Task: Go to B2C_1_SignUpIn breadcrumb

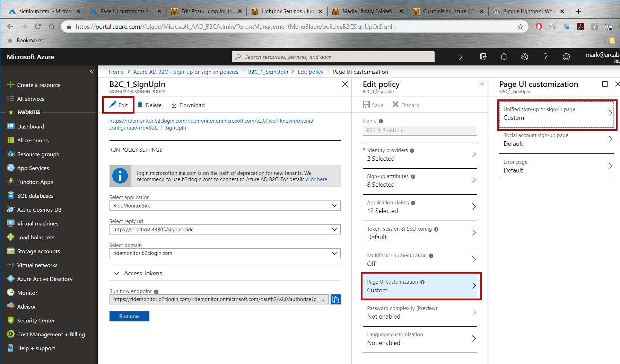Action: point(268,72)
